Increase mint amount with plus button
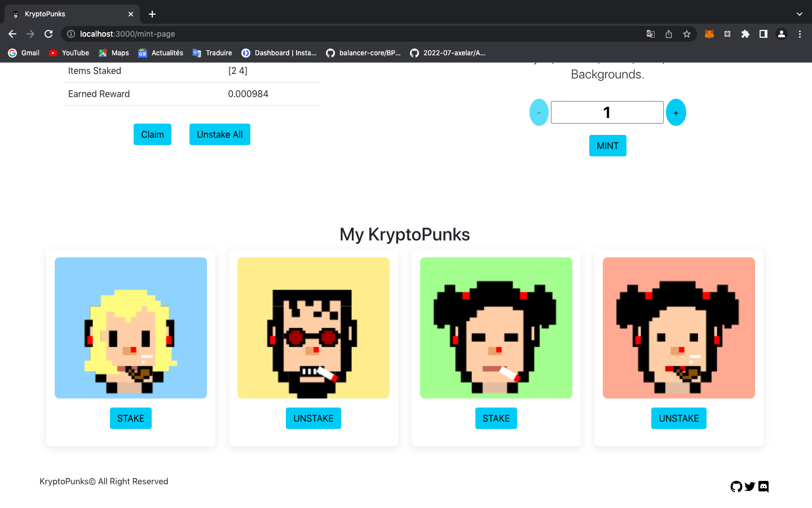812x508 pixels. point(676,112)
